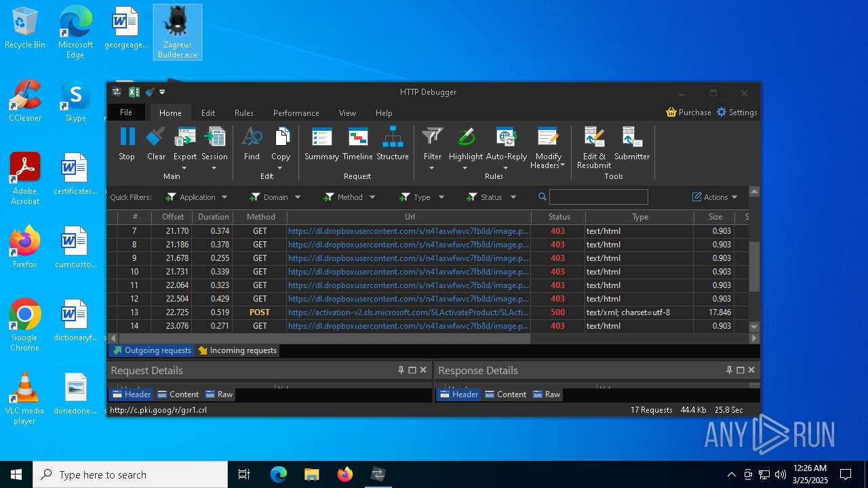This screenshot has height=488, width=868.
Task: Open the Status quick filter dropdown
Action: tap(491, 197)
